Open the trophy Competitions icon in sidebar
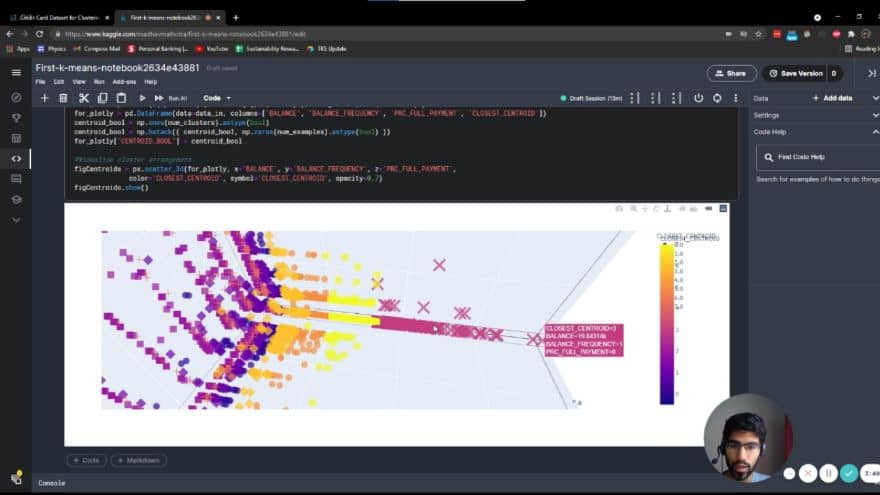880x495 pixels. 16,118
